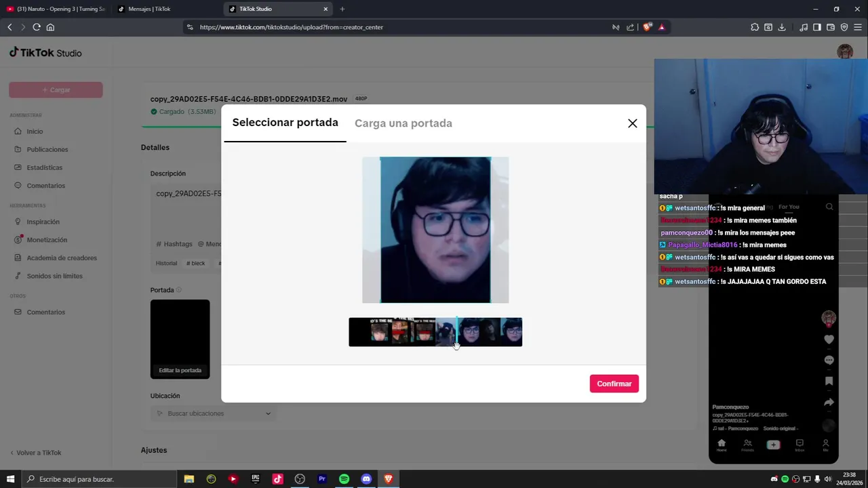Open the Brave VPN shield icon

[844, 27]
